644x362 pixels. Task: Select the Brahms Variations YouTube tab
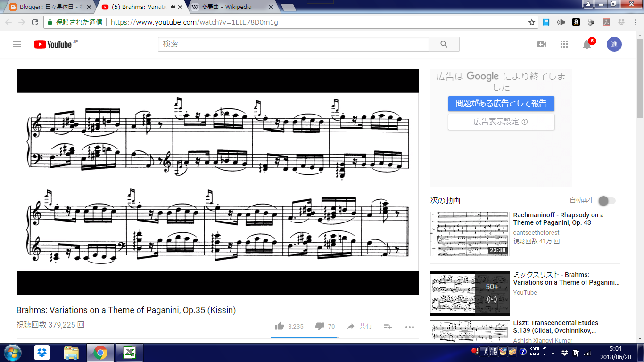pyautogui.click(x=140, y=7)
